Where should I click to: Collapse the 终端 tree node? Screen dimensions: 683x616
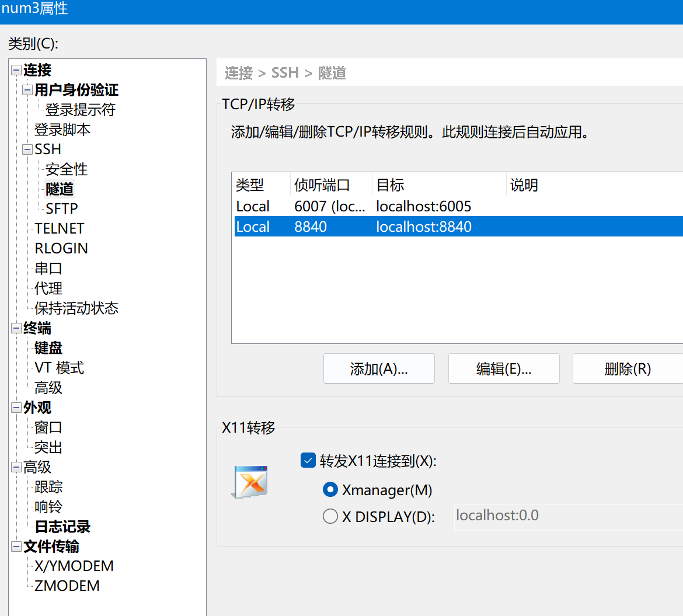click(x=16, y=329)
